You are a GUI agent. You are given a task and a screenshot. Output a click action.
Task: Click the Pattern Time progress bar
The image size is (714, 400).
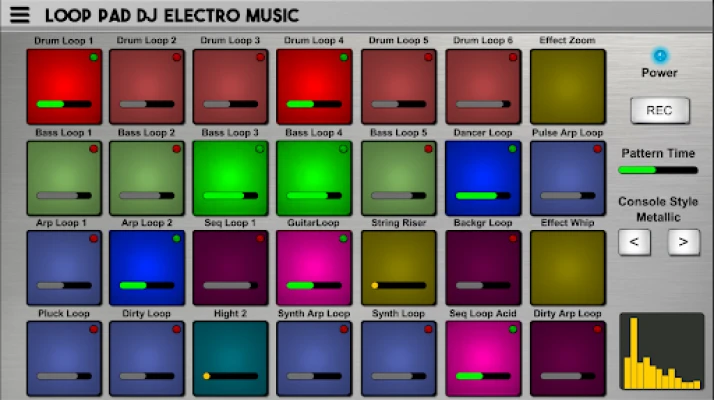pyautogui.click(x=658, y=170)
